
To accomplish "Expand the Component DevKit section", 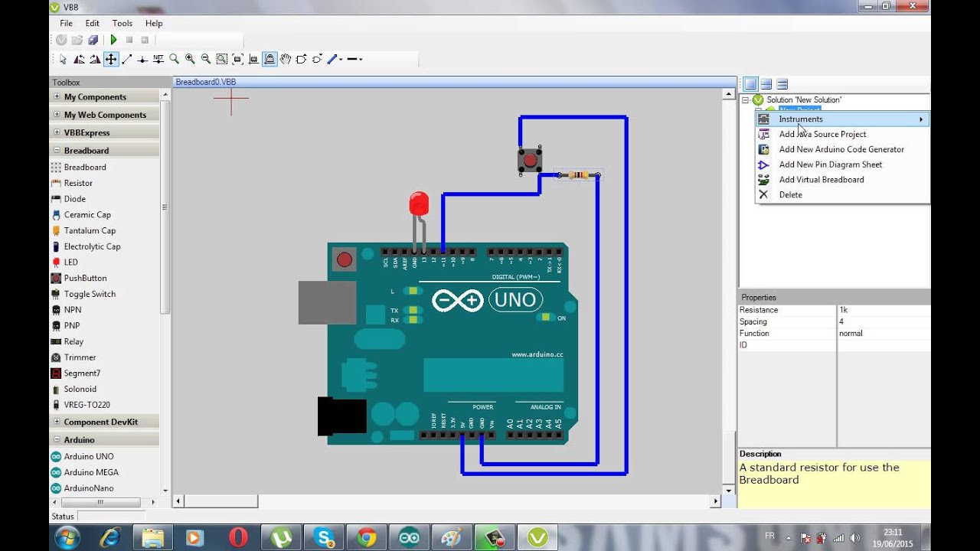I will 57,422.
